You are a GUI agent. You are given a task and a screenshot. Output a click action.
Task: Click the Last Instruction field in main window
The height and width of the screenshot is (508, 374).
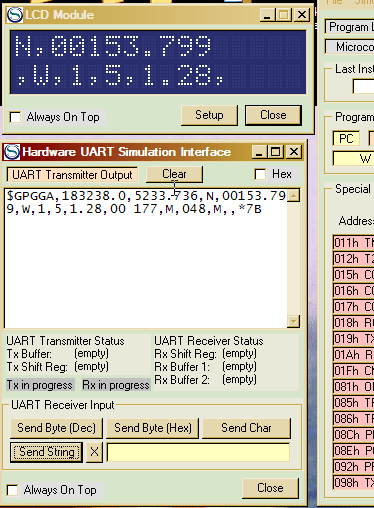[x=363, y=87]
